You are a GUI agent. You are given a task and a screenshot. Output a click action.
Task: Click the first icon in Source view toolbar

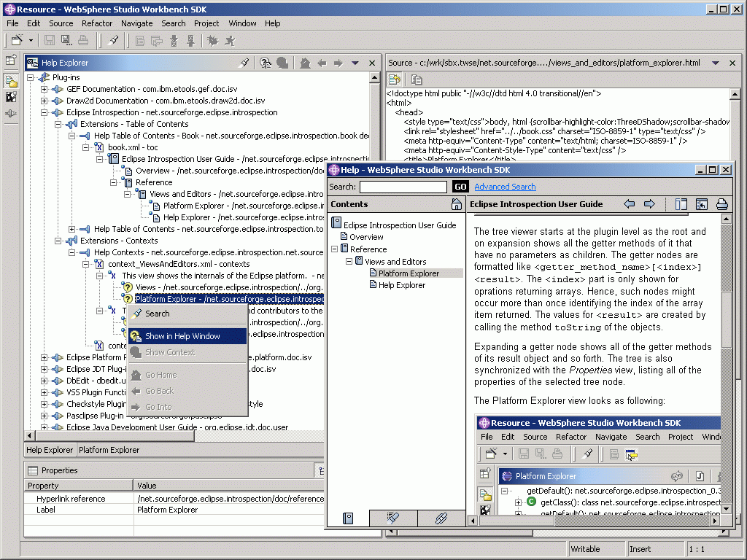coord(395,79)
